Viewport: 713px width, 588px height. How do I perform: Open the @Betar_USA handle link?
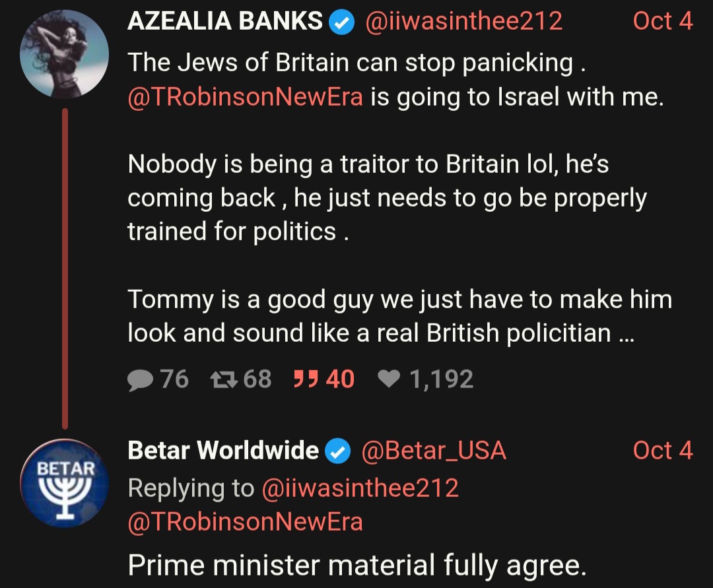point(434,451)
